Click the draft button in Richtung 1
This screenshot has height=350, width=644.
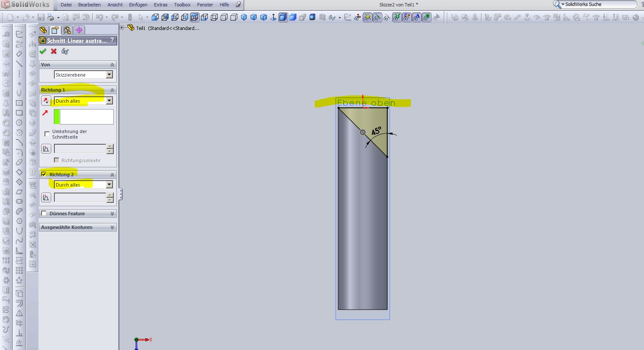pyautogui.click(x=46, y=149)
